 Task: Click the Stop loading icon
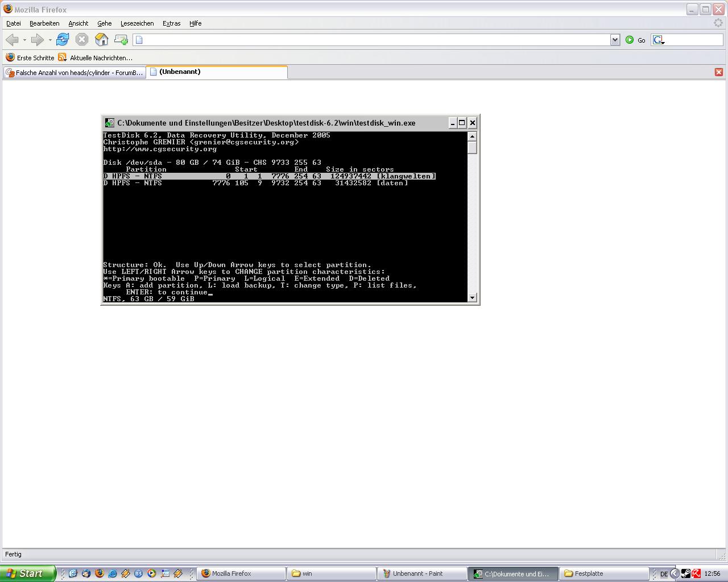(82, 39)
